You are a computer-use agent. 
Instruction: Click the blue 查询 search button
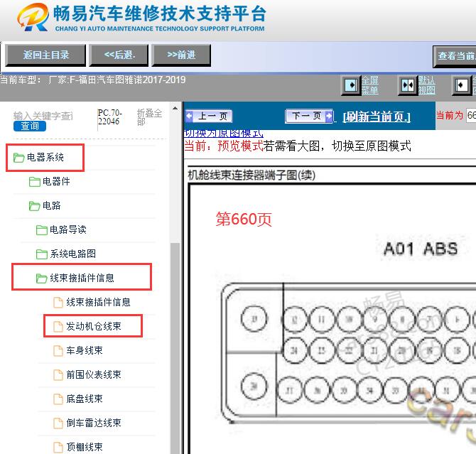(x=30, y=126)
